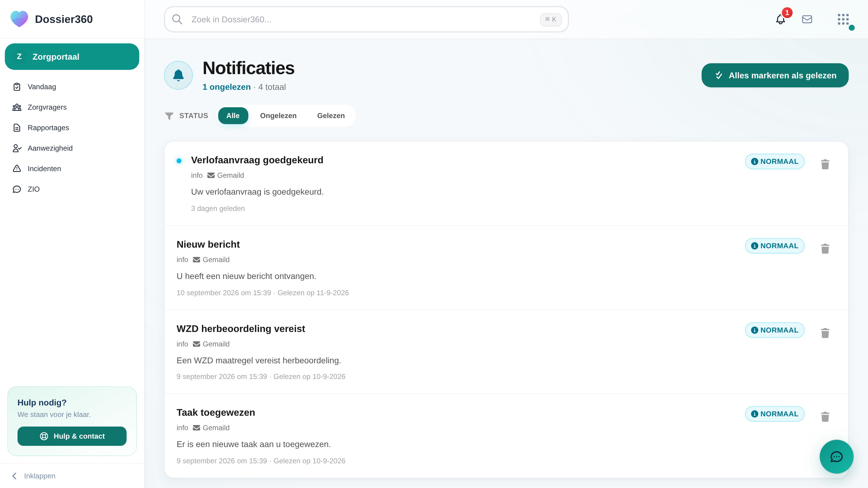Click the ⌘K shortcut badge
This screenshot has width=868, height=488.
tap(551, 20)
